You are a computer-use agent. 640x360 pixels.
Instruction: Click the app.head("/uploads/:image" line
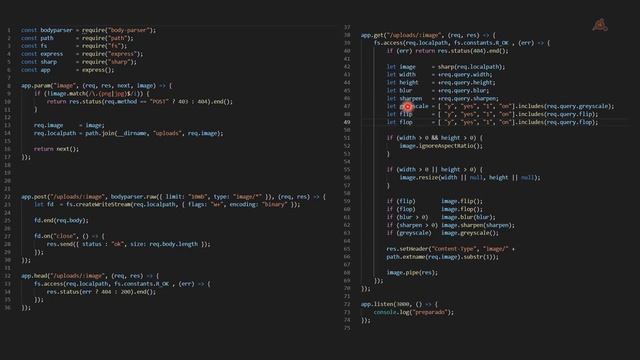coord(90,276)
